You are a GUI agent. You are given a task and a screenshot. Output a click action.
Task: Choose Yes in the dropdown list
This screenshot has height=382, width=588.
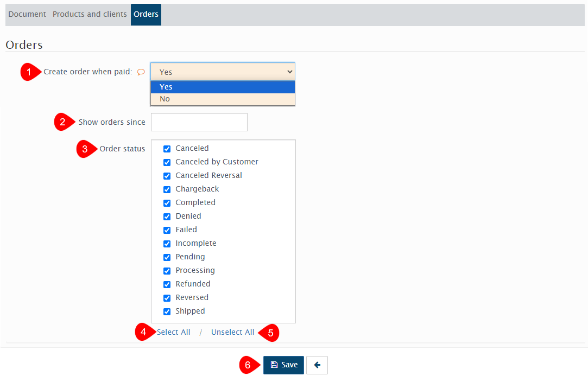click(x=223, y=87)
